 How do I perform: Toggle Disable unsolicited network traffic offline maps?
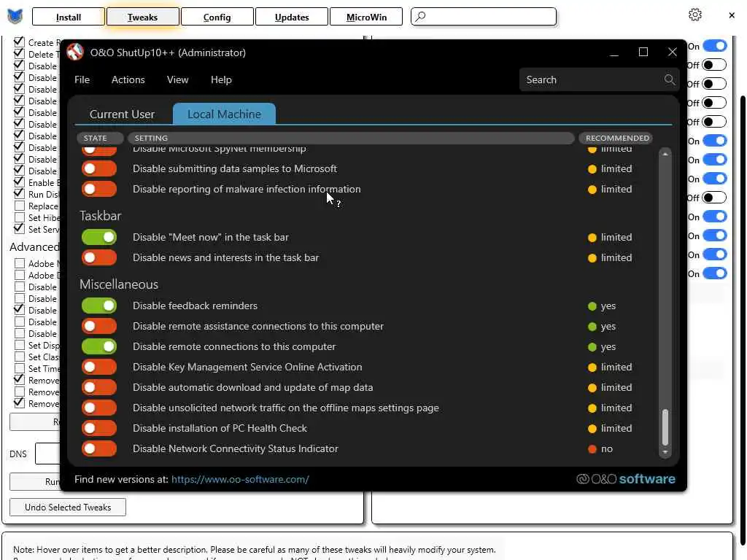click(99, 408)
